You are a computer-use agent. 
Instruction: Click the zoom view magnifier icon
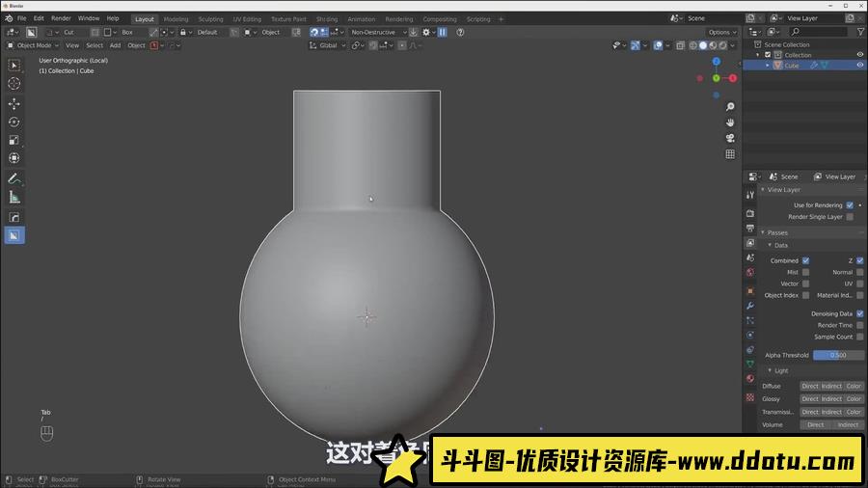[730, 106]
